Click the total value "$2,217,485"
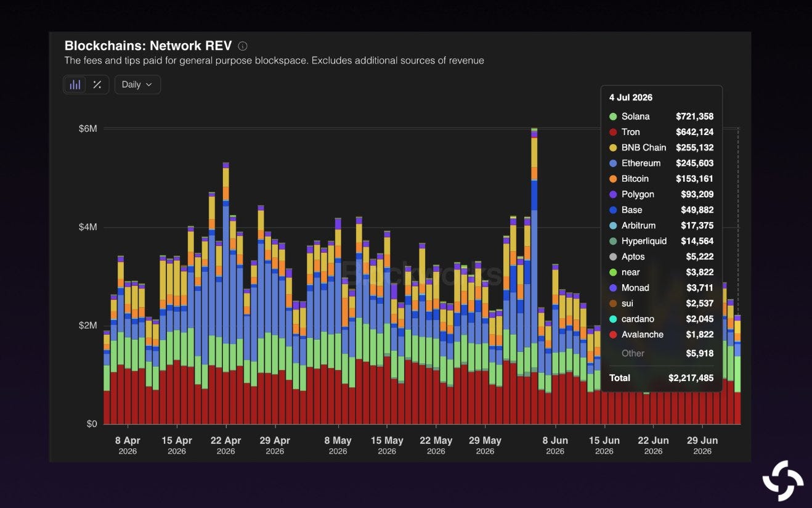The height and width of the screenshot is (508, 812). click(691, 378)
